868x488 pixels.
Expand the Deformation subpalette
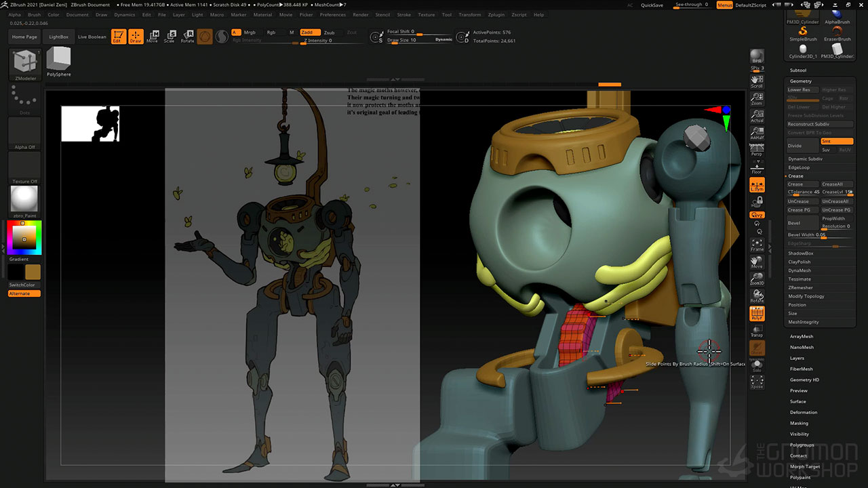804,412
